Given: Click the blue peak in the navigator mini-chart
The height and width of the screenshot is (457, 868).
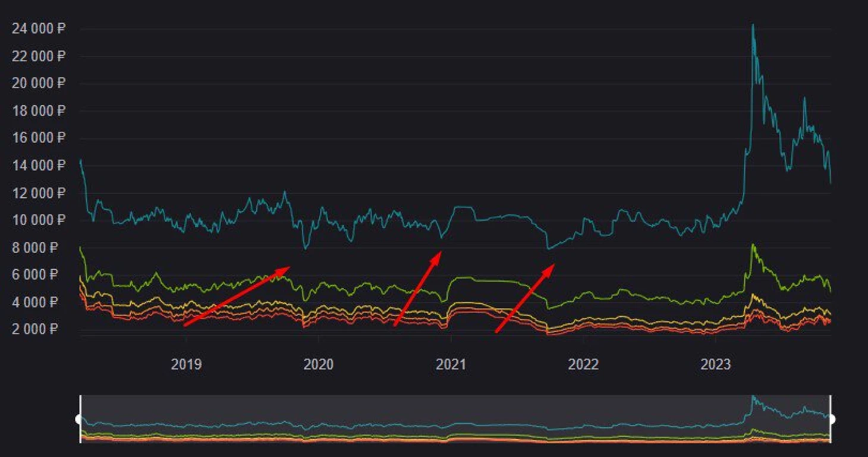Looking at the screenshot, I should pos(753,397).
